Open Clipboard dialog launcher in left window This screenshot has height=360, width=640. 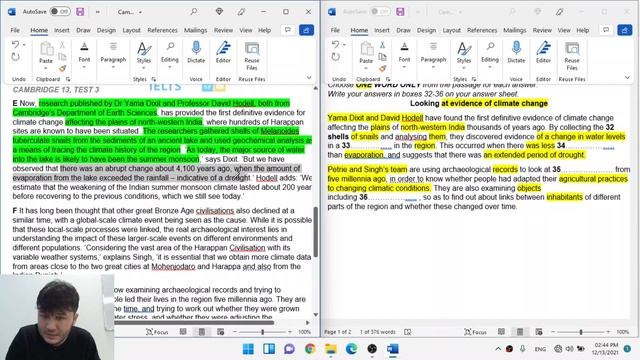coord(68,79)
